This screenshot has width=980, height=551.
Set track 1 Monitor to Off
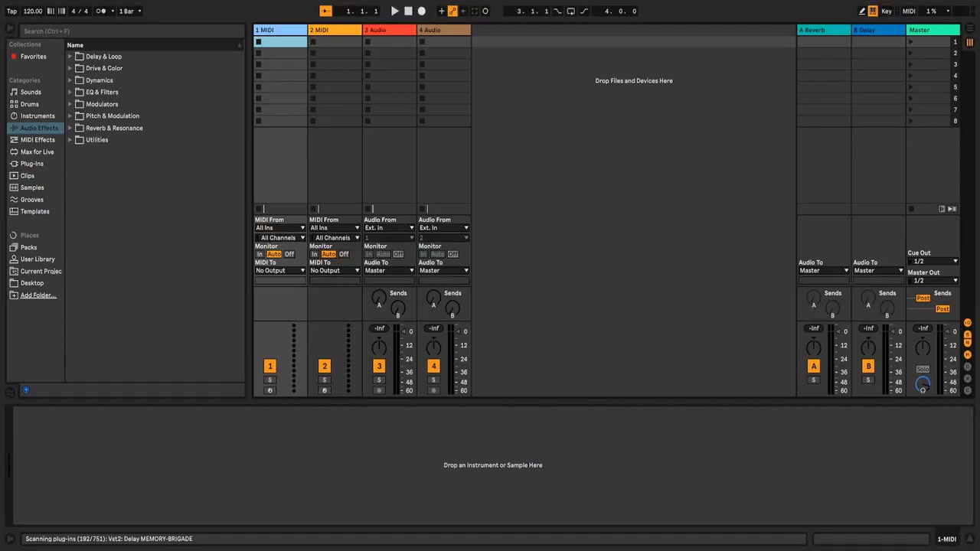point(289,254)
